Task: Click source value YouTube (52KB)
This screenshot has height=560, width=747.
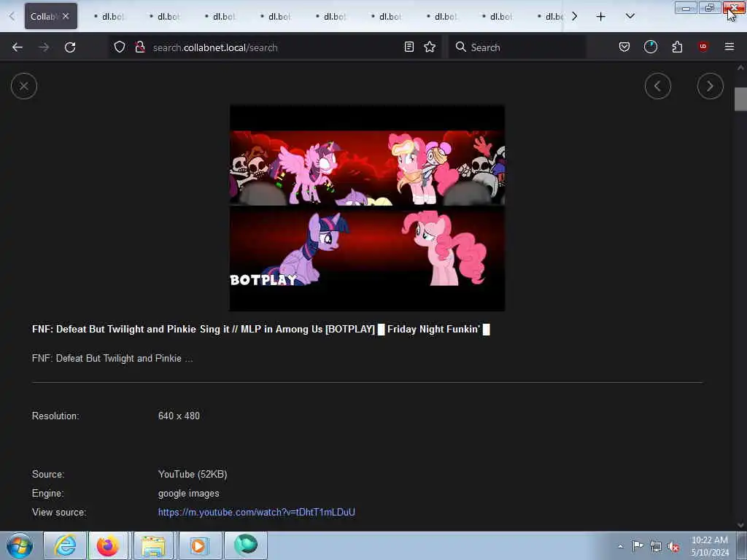Action: pyautogui.click(x=193, y=474)
